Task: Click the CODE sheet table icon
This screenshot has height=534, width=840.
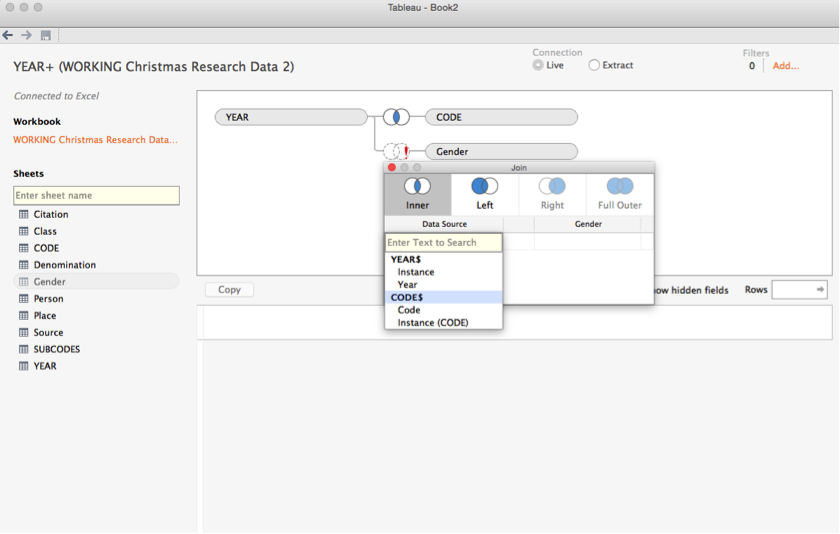Action: click(x=24, y=248)
